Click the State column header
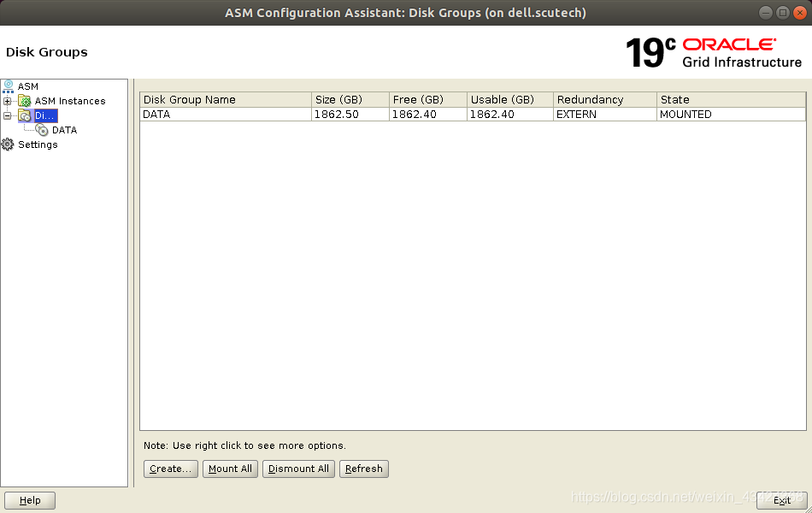 pyautogui.click(x=732, y=99)
